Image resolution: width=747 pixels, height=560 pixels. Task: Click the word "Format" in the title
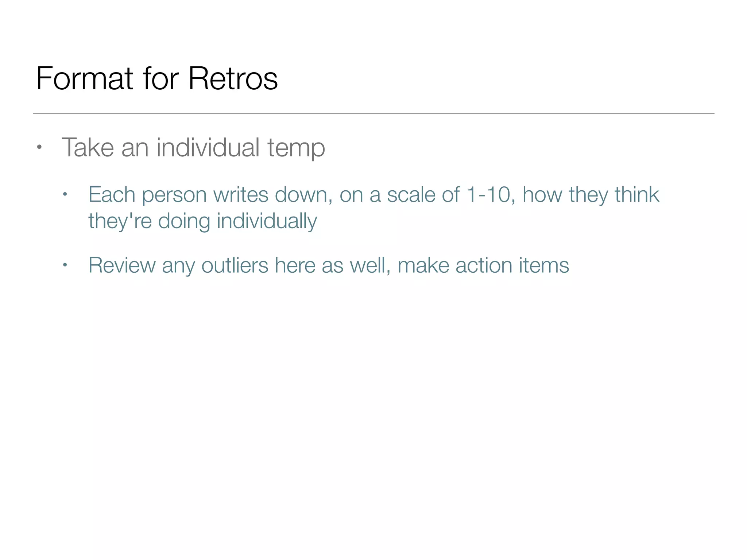pyautogui.click(x=85, y=78)
